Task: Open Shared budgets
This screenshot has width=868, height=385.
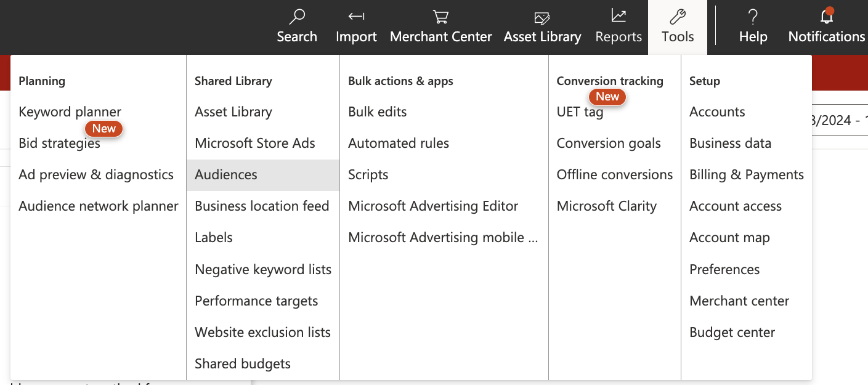Action: (243, 363)
